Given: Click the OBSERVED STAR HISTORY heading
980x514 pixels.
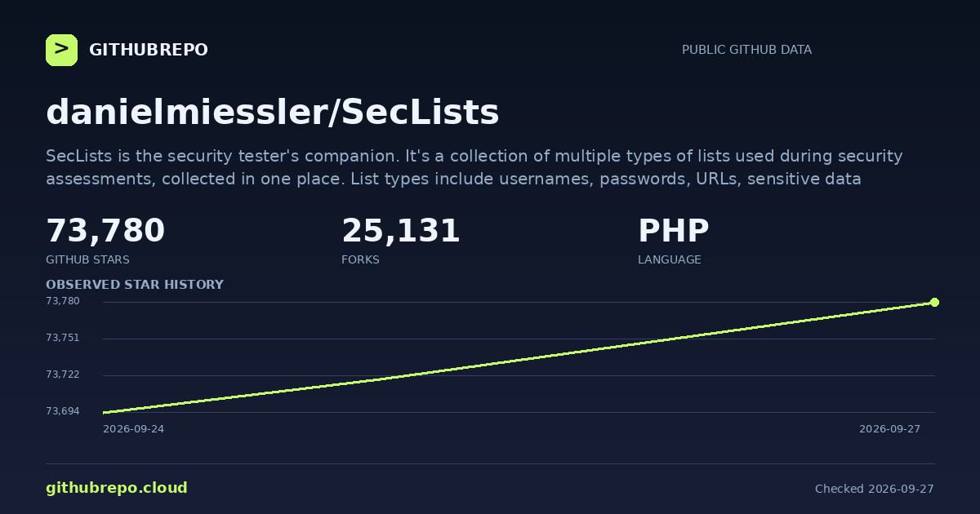Looking at the screenshot, I should click(135, 285).
